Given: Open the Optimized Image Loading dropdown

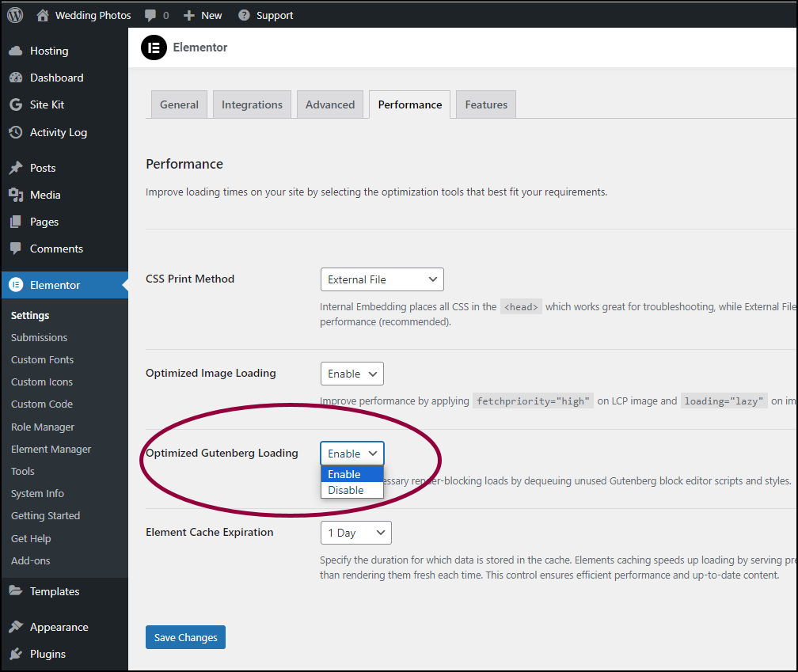Looking at the screenshot, I should point(352,374).
